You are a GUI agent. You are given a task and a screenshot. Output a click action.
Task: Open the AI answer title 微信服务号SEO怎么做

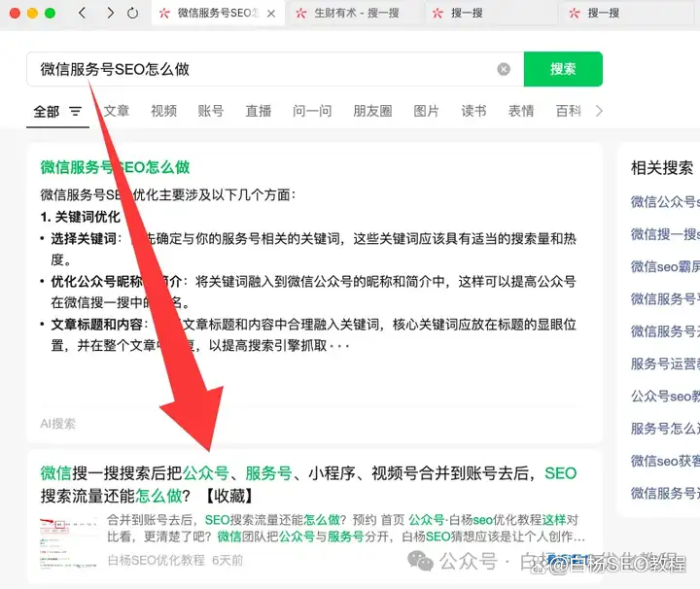coord(115,167)
